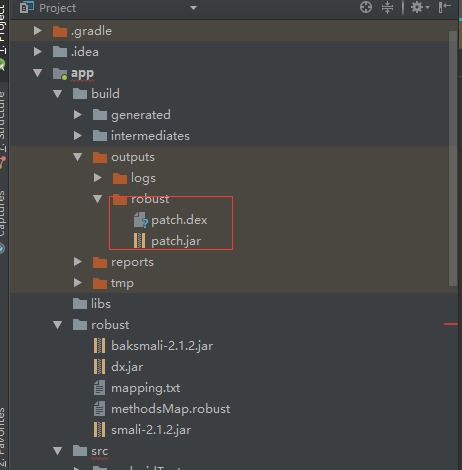This screenshot has width=462, height=470.
Task: Click the scroll-from-source crosshair icon
Action: coord(366,7)
